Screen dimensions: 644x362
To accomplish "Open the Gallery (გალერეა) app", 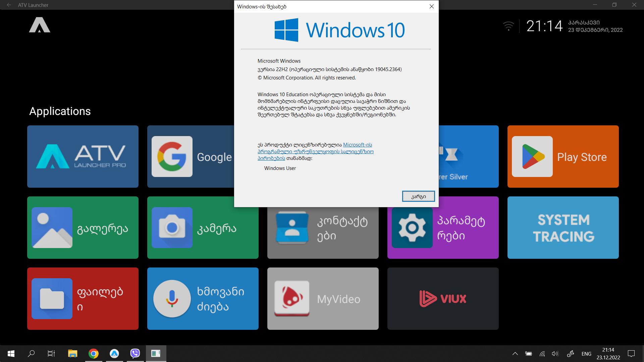I will click(83, 228).
